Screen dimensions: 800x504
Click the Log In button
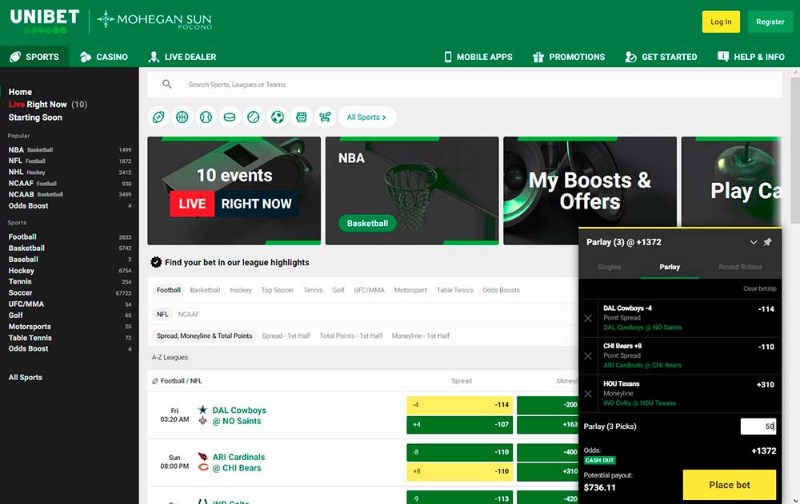720,22
